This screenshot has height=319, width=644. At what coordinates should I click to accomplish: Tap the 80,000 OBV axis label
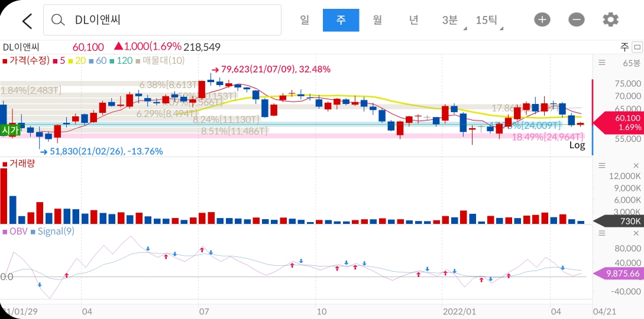[627, 249]
